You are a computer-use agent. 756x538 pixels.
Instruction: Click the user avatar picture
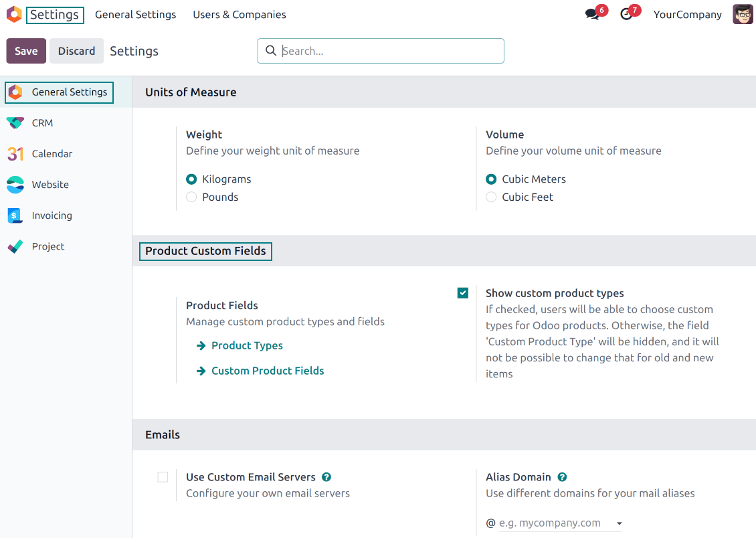click(x=743, y=15)
